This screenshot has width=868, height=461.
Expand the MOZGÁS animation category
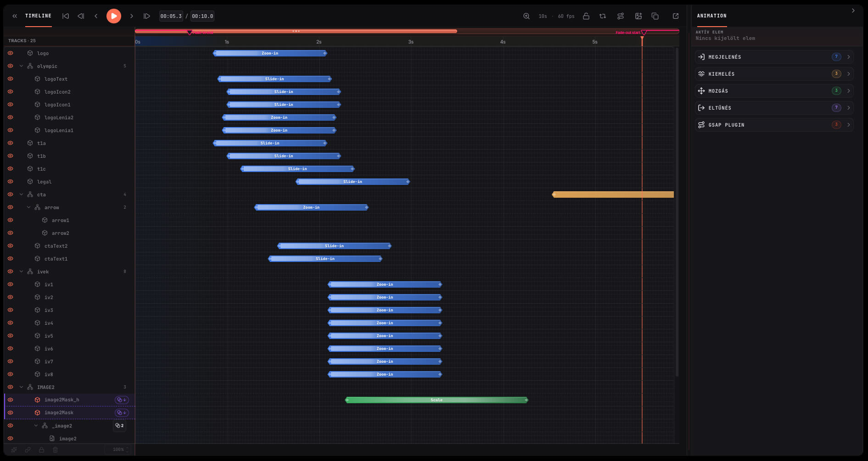[774, 91]
